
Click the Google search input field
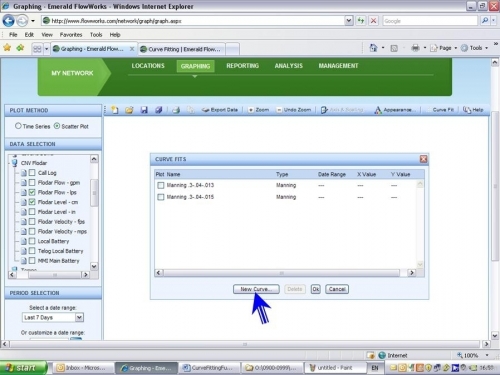click(430, 21)
